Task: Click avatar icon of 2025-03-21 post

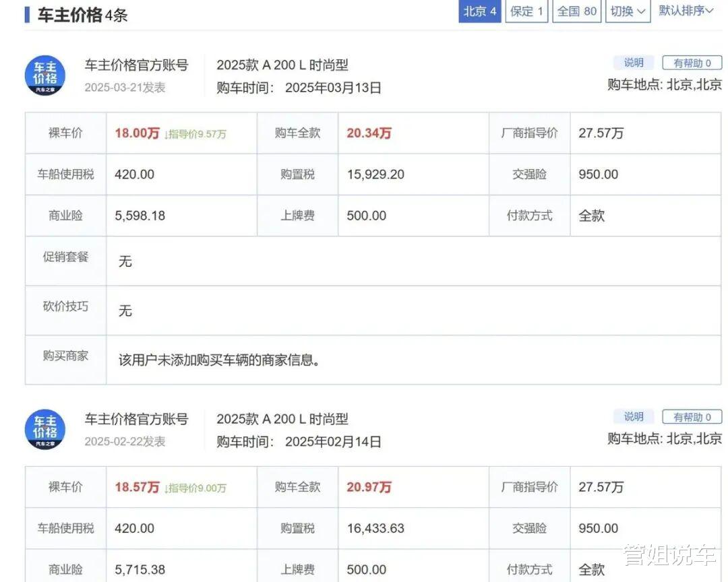Action: coord(45,75)
